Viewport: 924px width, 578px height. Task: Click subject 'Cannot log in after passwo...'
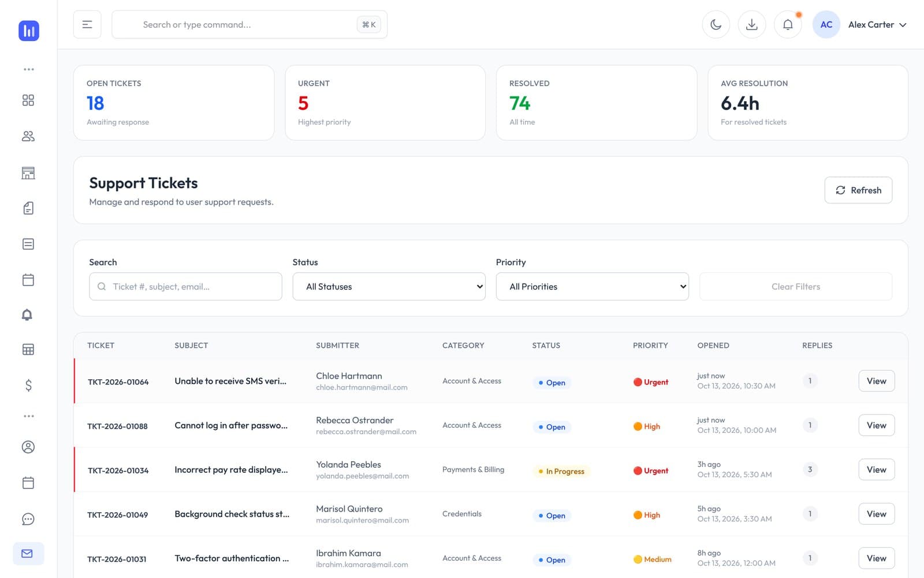231,425
